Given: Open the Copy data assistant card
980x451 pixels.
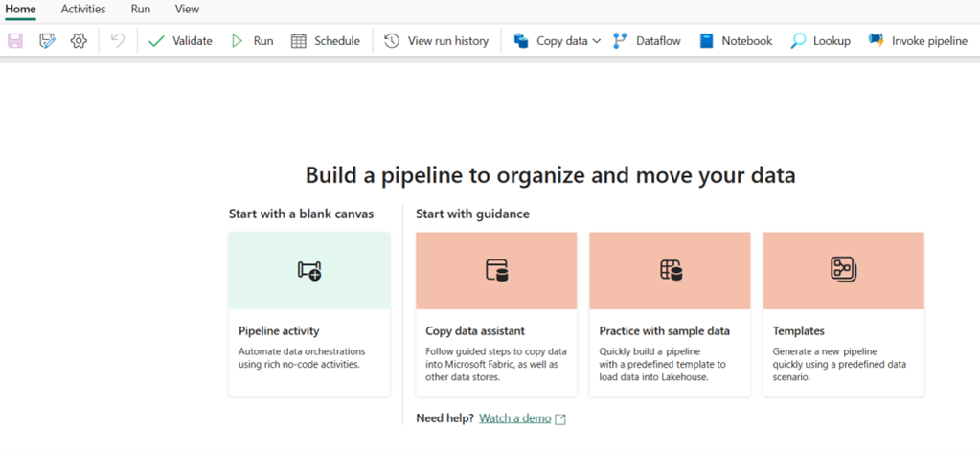Looking at the screenshot, I should 496,313.
